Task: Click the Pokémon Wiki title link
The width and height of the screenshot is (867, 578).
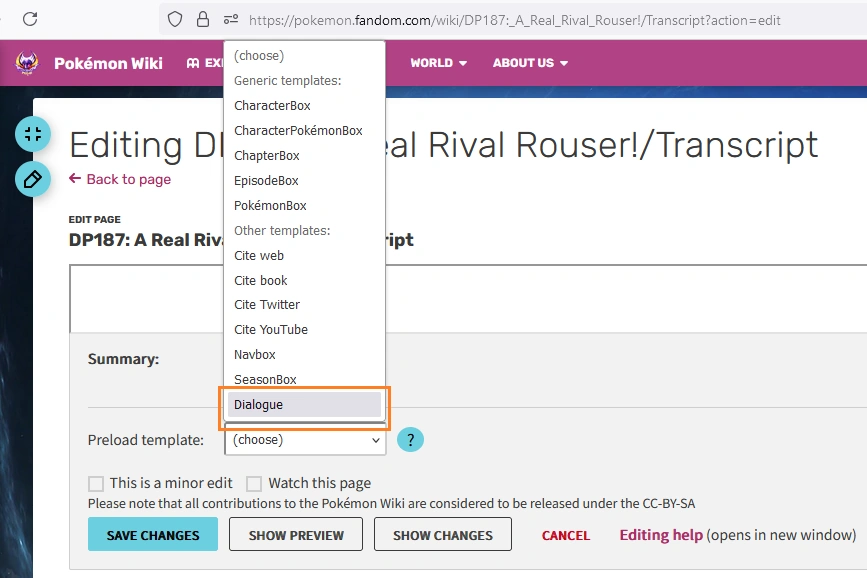Action: (x=108, y=63)
